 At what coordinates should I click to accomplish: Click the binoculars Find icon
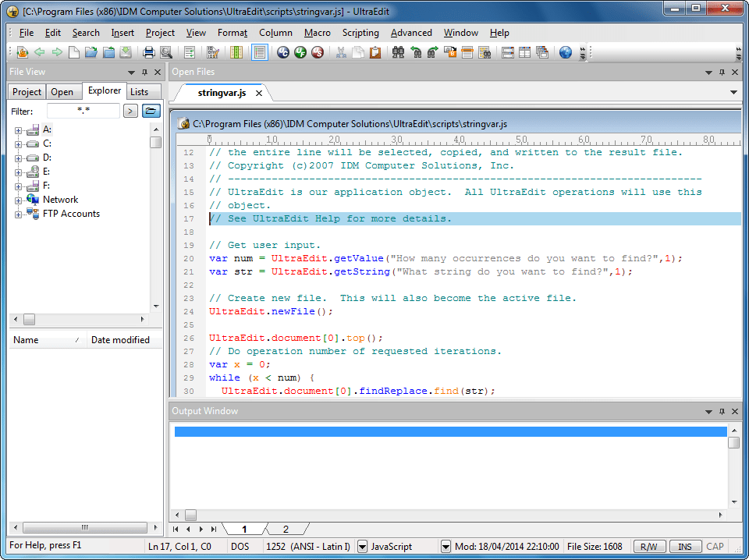tap(398, 53)
